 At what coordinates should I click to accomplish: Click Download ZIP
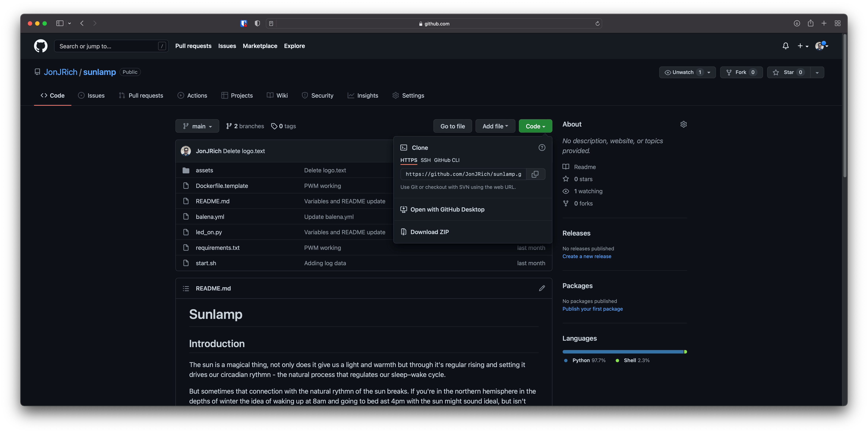429,232
